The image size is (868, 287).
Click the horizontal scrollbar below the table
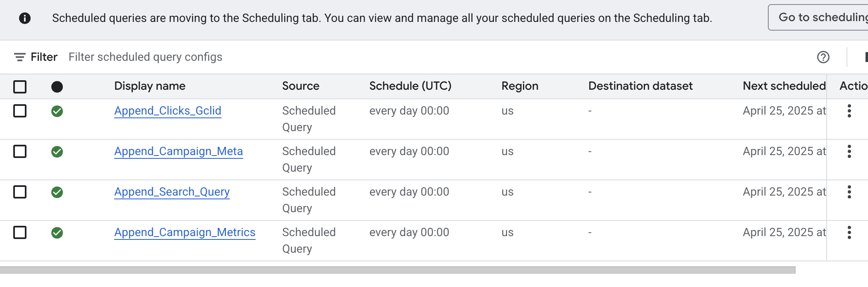coord(397,270)
